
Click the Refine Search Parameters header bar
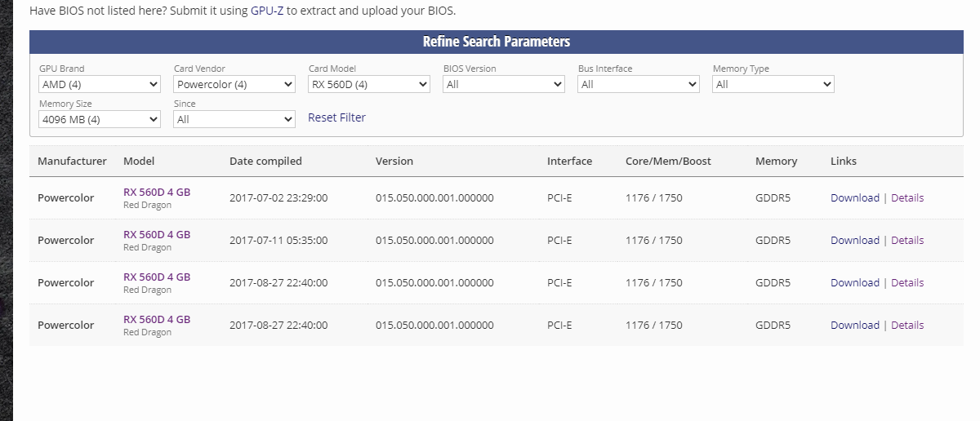[x=497, y=42]
